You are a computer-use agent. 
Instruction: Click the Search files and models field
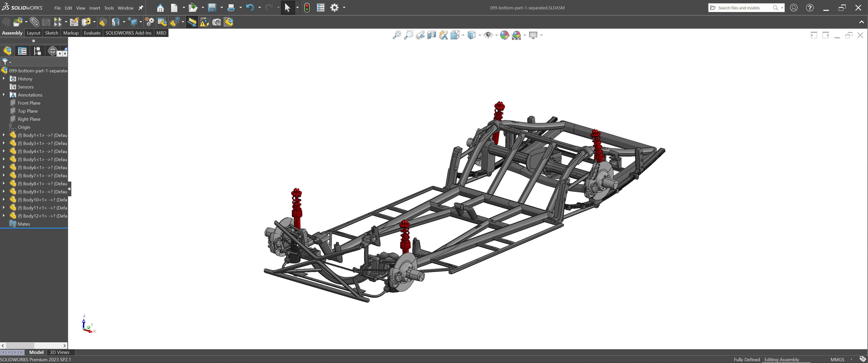click(741, 8)
